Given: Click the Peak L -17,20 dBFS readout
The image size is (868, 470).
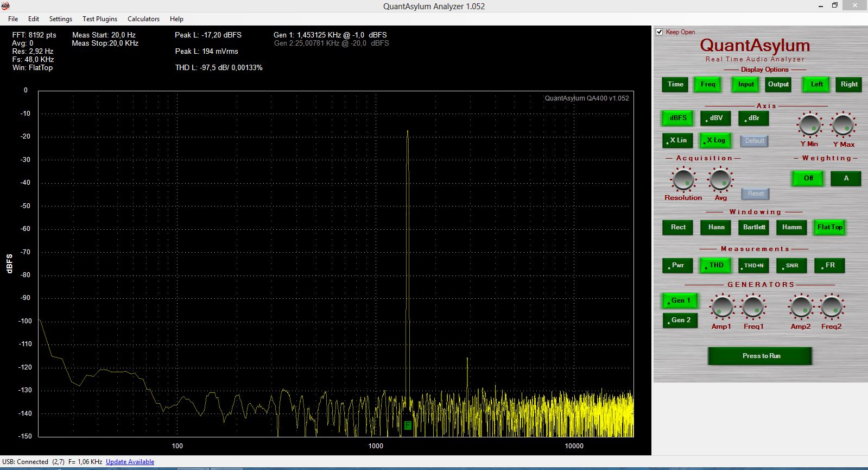Looking at the screenshot, I should coord(208,35).
